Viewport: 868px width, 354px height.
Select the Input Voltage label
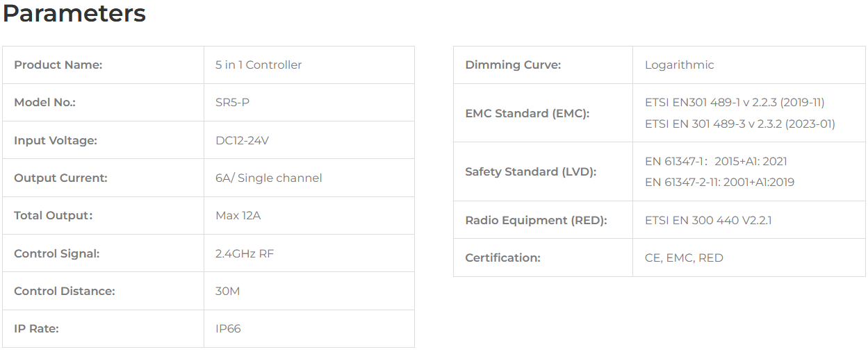(56, 140)
